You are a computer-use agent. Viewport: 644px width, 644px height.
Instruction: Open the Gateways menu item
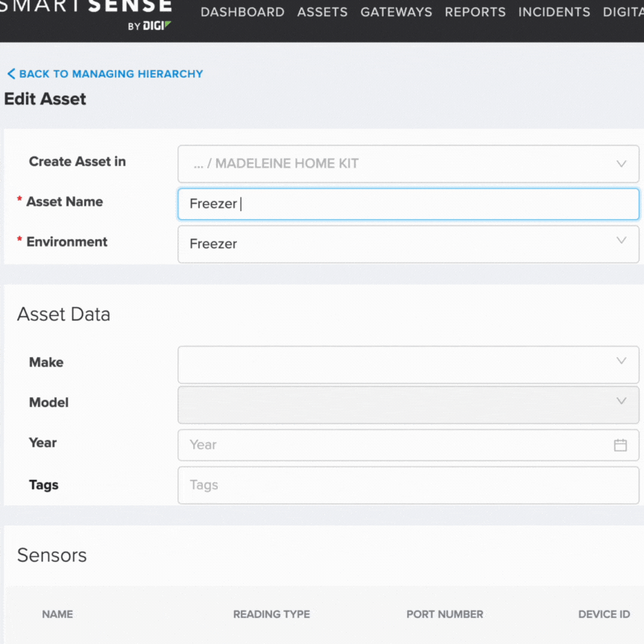click(x=397, y=12)
